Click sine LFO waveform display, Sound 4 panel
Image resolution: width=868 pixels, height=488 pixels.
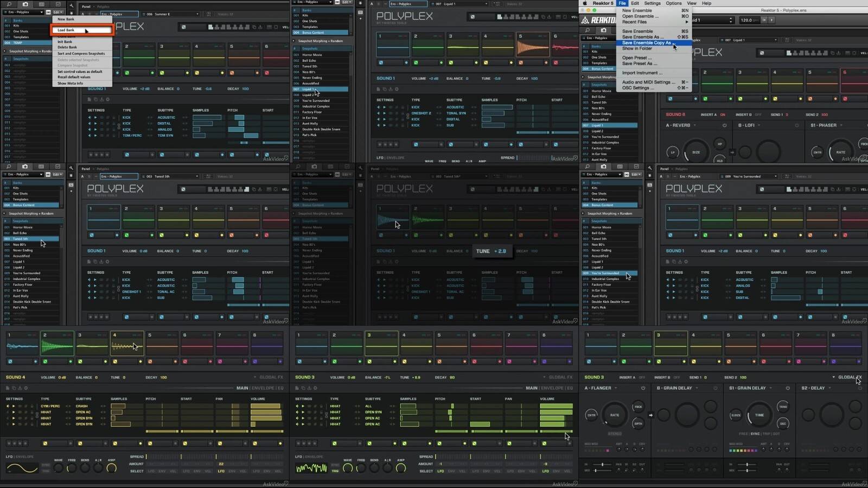click(22, 468)
